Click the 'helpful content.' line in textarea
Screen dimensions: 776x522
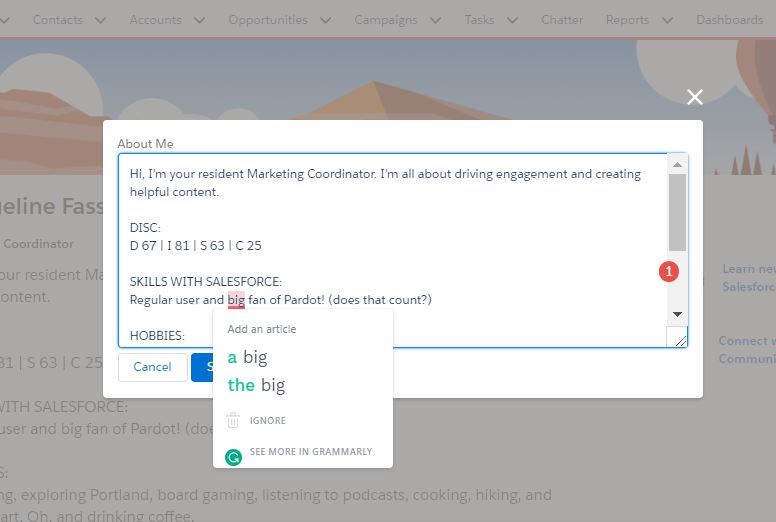tap(174, 192)
